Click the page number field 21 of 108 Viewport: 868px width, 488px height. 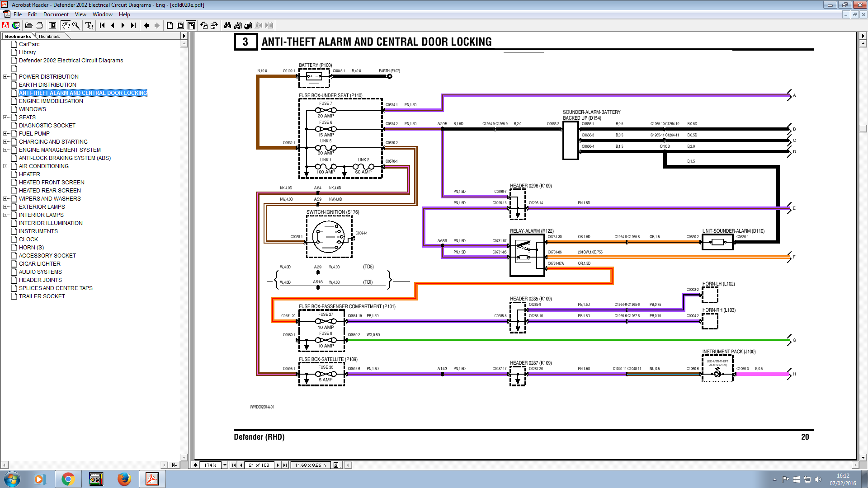point(259,465)
